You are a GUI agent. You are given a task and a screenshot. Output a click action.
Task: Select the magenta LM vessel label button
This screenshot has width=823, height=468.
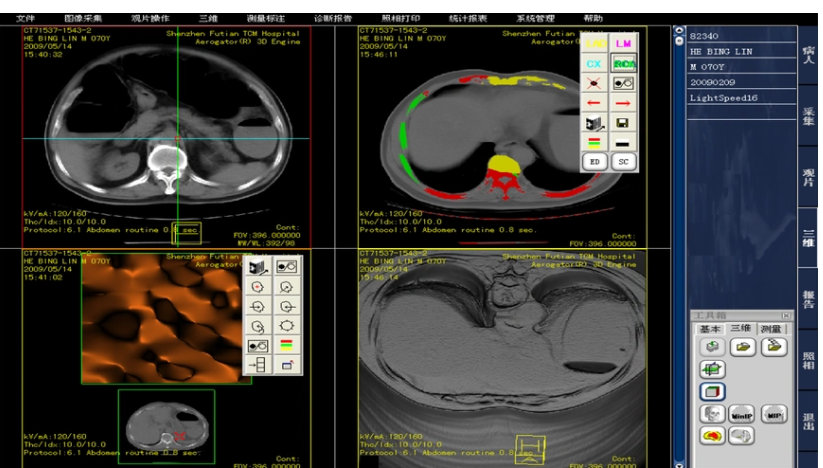pos(624,44)
